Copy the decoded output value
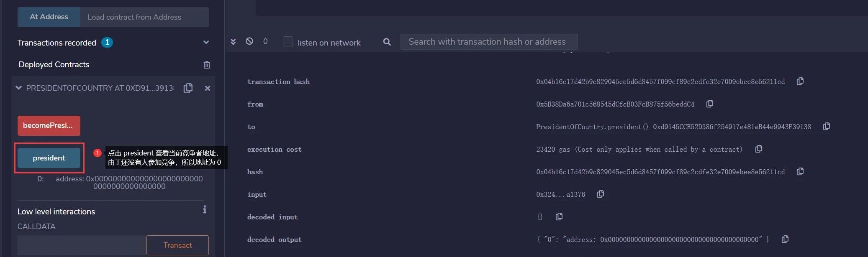 (785, 239)
